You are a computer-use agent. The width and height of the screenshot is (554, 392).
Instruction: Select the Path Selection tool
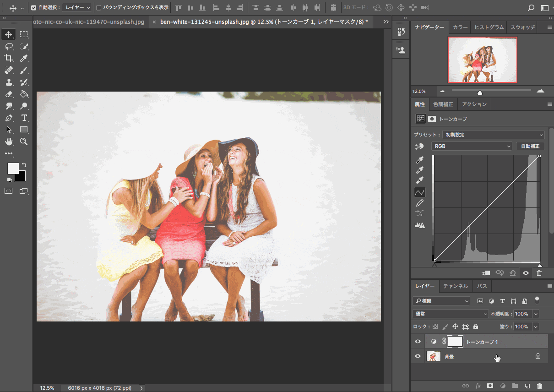coord(9,130)
